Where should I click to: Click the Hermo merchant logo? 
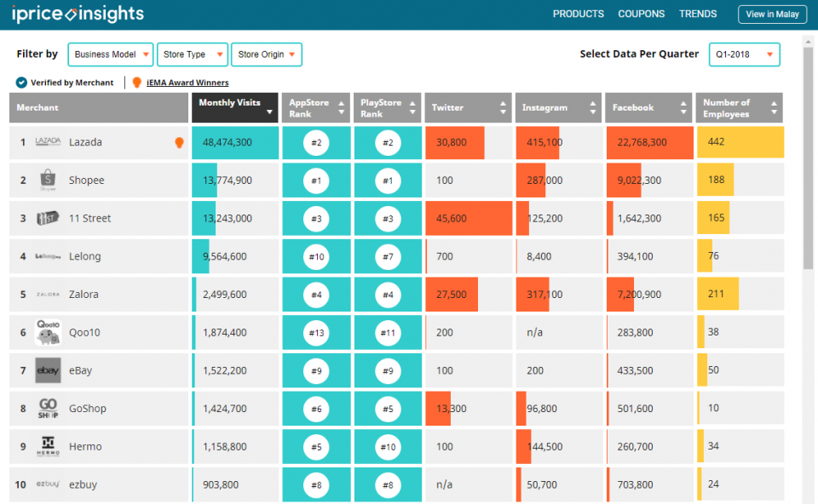(48, 446)
